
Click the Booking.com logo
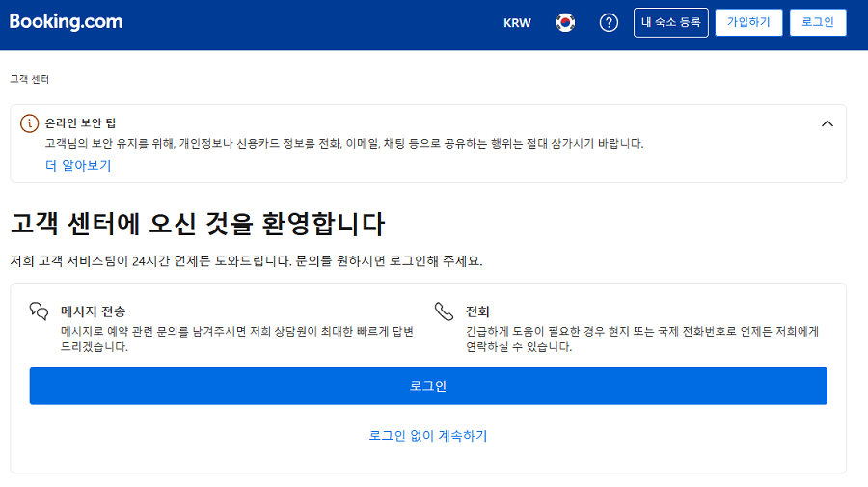click(x=66, y=21)
